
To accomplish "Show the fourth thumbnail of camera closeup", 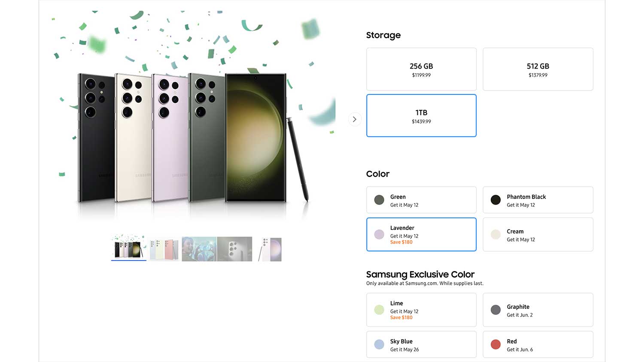I will tap(234, 249).
